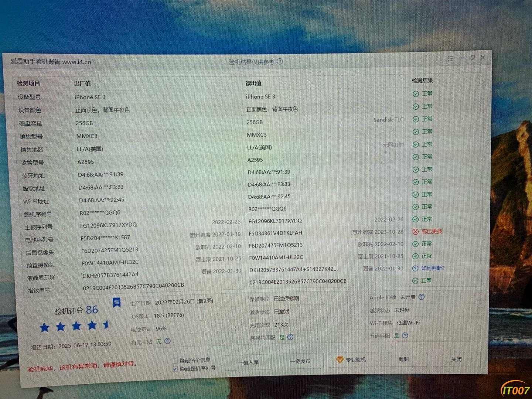Click the green check icon in 蜂窝地址 row
Viewport: 532px width, 399px height.
pos(416,182)
